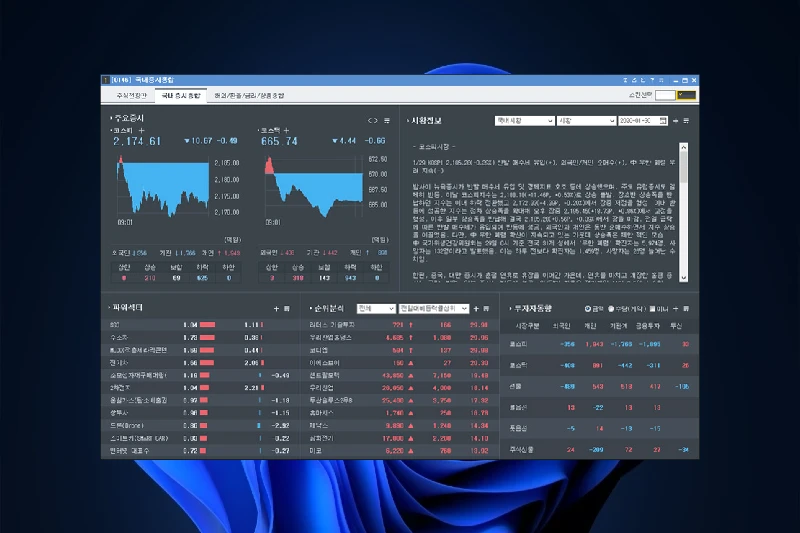Click the 코스피 row label in 투자자동향
800x533 pixels.
tap(518, 342)
